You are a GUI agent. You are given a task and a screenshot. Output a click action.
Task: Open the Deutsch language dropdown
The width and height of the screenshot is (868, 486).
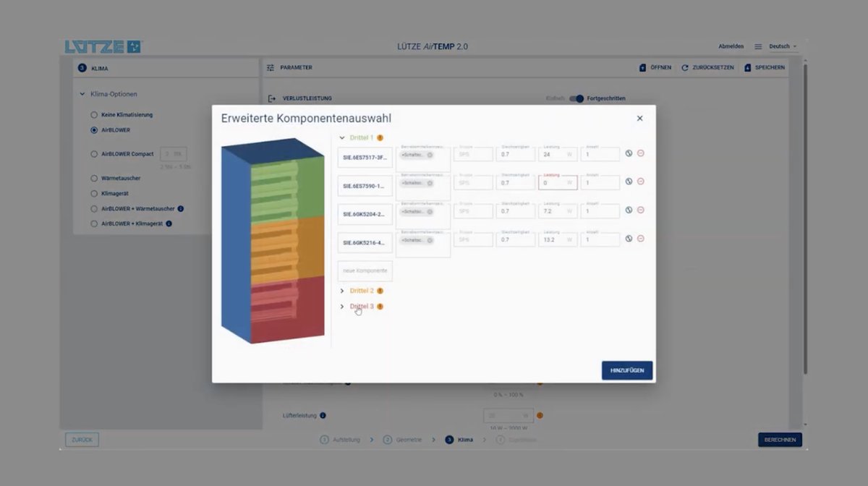click(x=782, y=46)
